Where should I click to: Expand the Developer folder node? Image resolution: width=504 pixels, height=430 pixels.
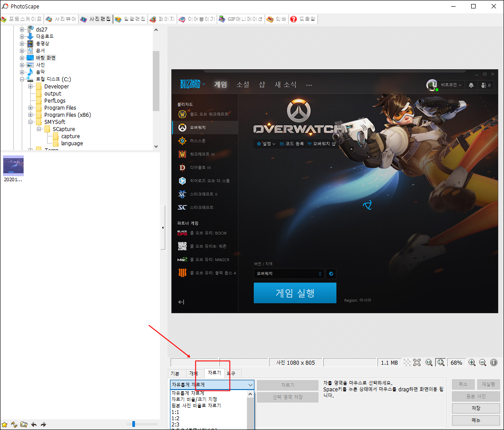30,87
